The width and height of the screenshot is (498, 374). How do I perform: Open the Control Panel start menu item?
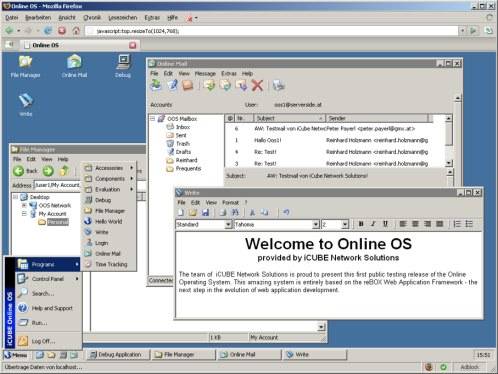48,279
